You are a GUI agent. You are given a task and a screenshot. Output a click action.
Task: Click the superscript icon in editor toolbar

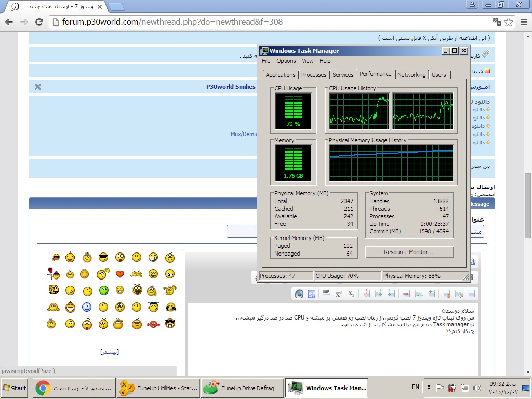click(339, 294)
